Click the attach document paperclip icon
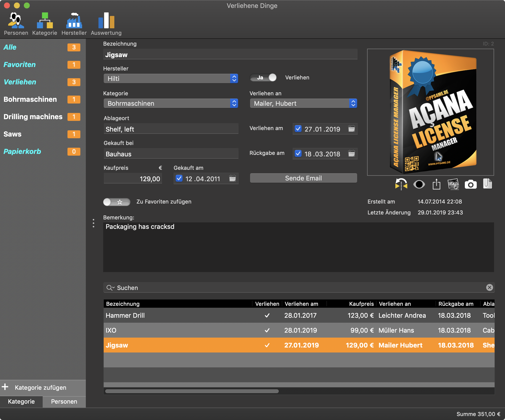505x420 pixels. coord(487,184)
